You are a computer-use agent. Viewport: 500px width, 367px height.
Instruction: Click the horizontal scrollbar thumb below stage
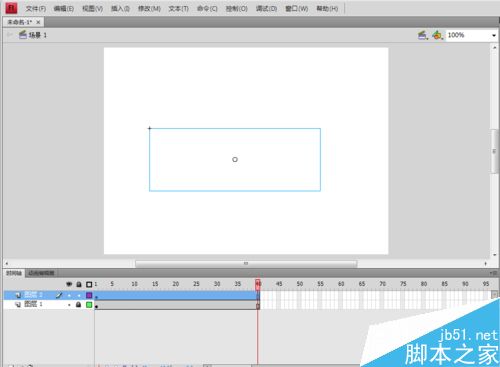[246, 264]
